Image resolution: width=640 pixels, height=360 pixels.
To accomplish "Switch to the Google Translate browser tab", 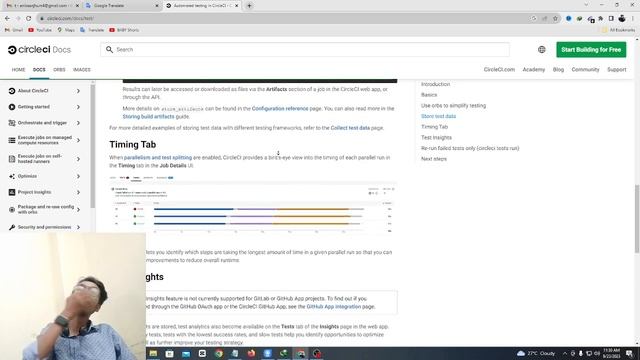I will (122, 6).
